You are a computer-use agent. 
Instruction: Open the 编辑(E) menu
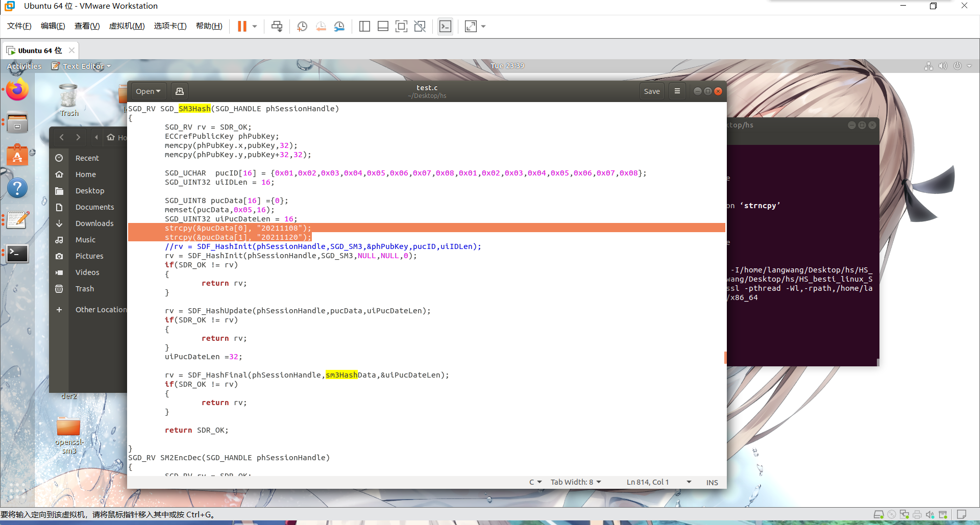click(x=53, y=26)
